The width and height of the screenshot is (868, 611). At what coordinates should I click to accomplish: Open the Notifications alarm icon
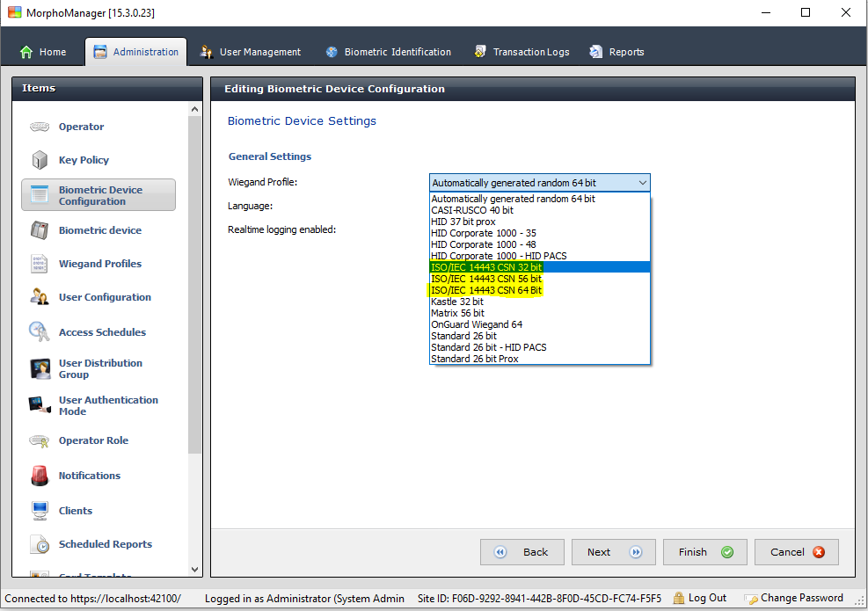40,475
